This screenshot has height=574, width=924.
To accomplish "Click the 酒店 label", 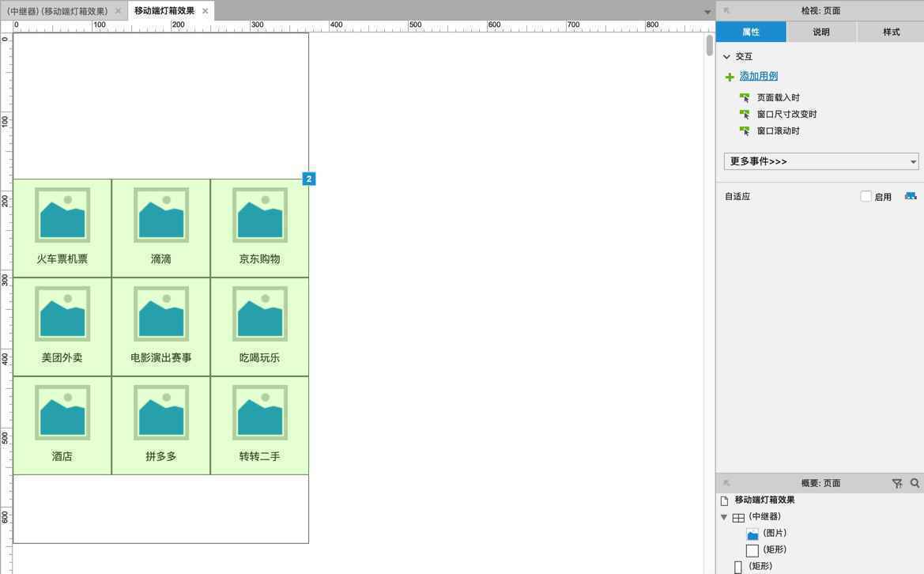I will [62, 456].
